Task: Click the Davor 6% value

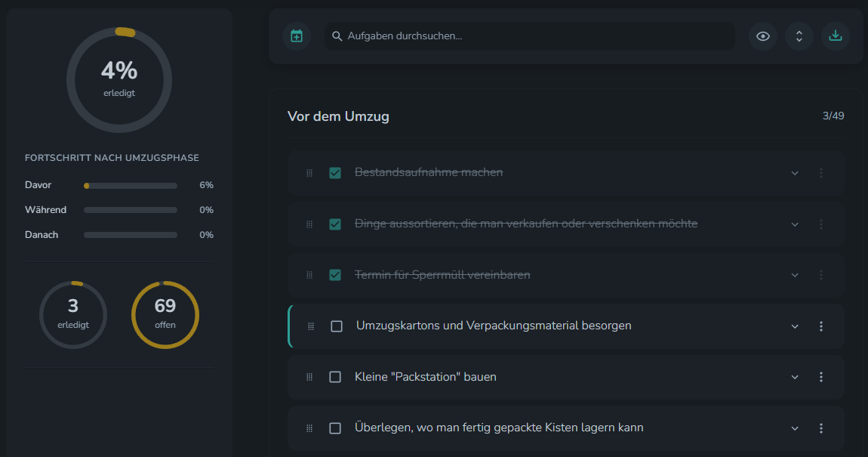Action: tap(207, 185)
